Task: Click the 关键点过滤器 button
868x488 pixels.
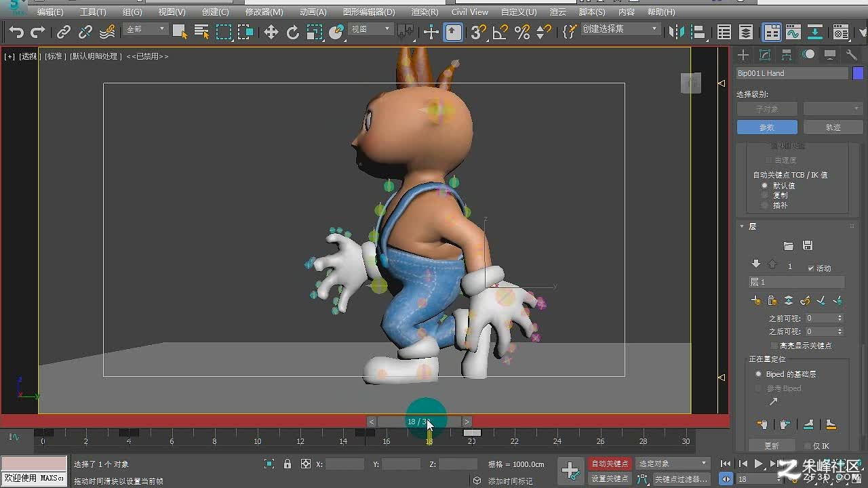Action: 682,479
